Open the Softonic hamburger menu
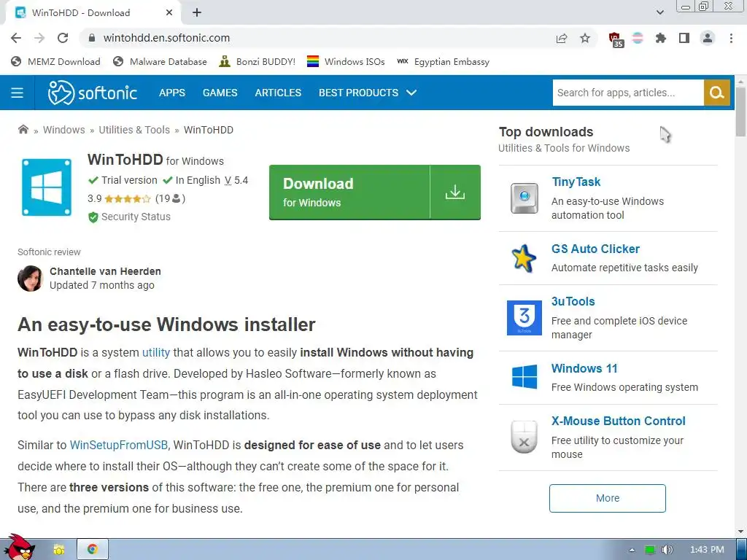Image resolution: width=747 pixels, height=560 pixels. click(x=18, y=93)
